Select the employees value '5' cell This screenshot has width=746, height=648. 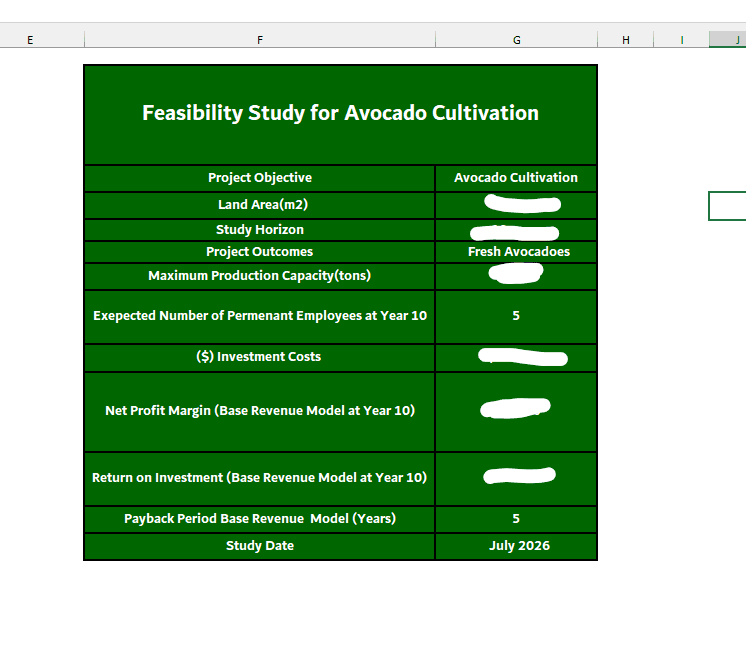(516, 317)
